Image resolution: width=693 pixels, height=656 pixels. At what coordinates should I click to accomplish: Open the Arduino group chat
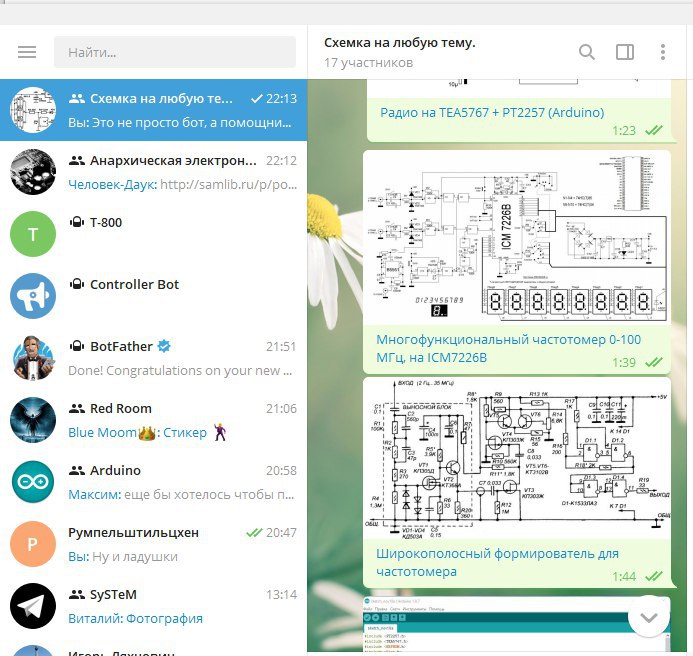click(153, 481)
